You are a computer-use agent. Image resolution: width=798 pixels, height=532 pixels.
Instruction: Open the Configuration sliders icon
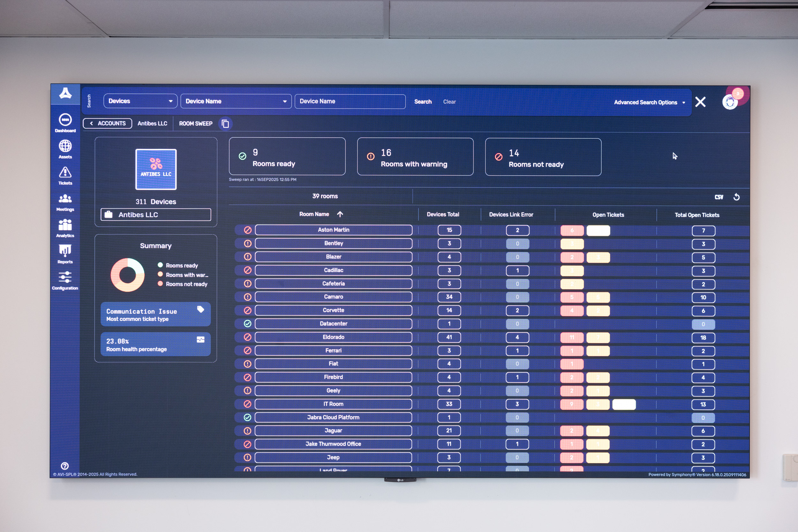pos(65,277)
